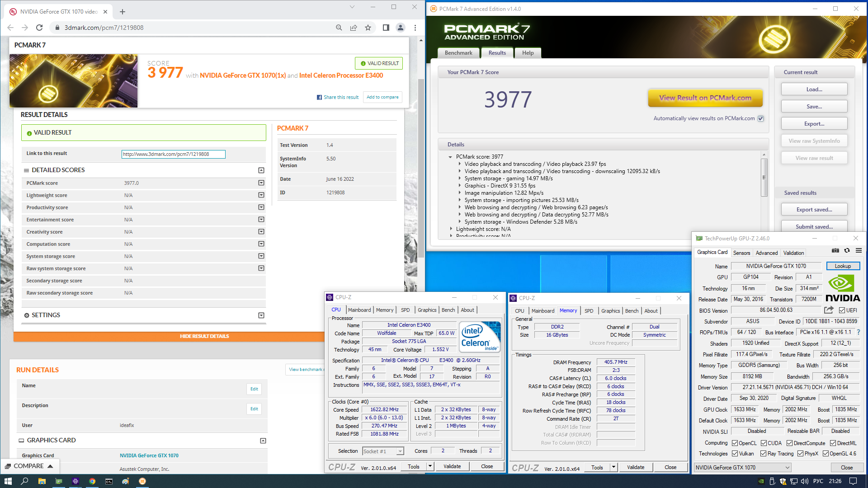
Task: Click the GPU-Z taskbar icon
Action: coord(59,481)
